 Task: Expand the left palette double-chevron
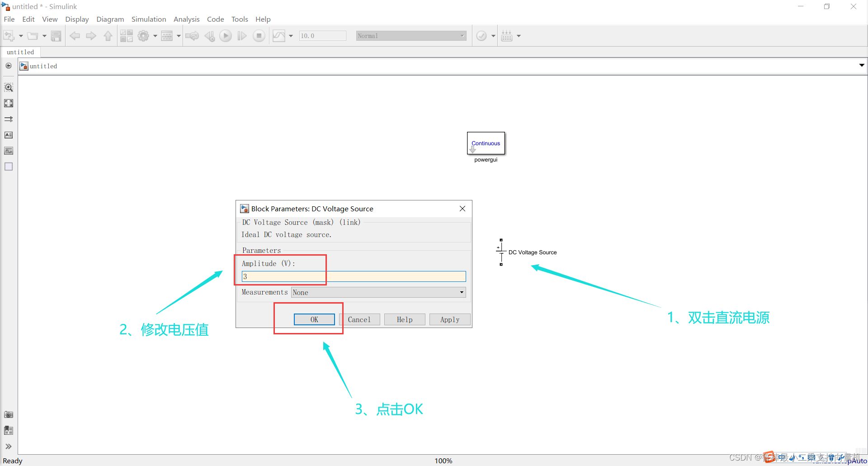[9, 446]
